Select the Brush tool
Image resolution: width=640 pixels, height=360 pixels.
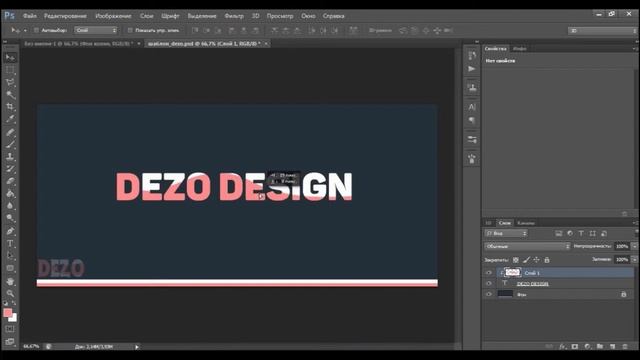point(10,144)
